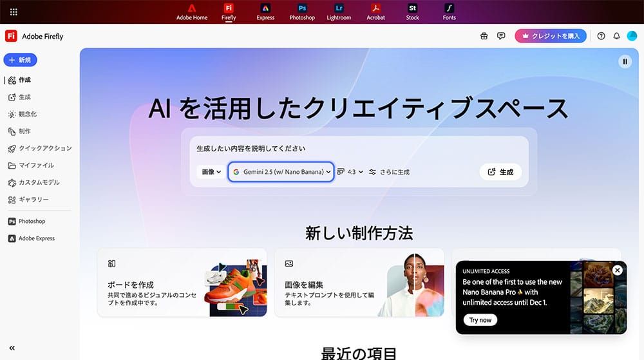Open the Gemini 2.5 model dropdown
Viewport: 644px width, 360px height.
(281, 172)
